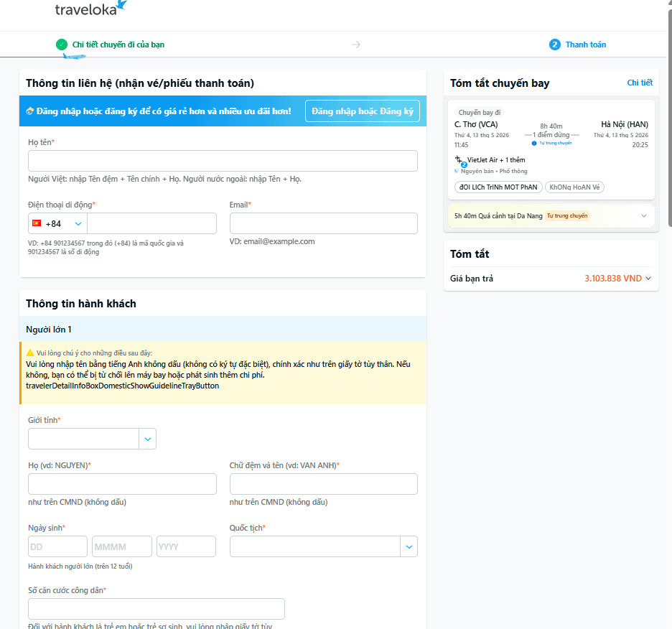This screenshot has width=672, height=629.
Task: Click the Họ tên input field
Action: 223,161
